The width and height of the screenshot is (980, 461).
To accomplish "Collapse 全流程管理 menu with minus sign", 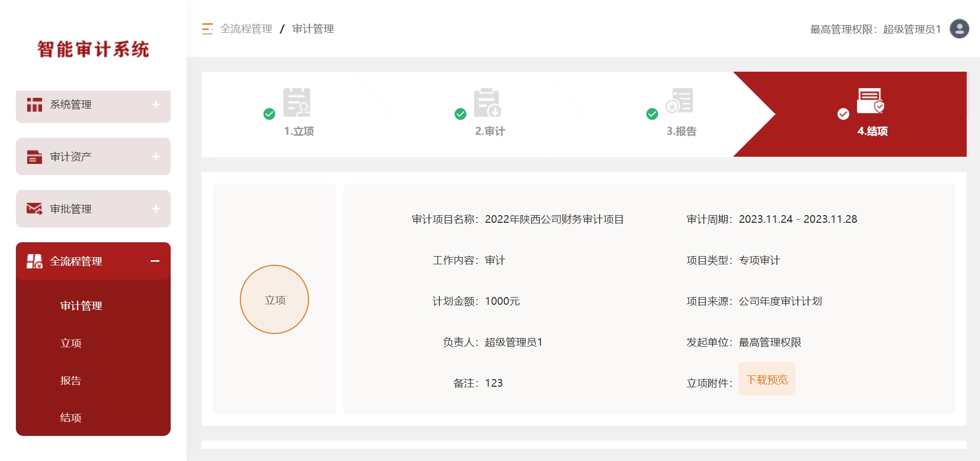I will [x=155, y=261].
